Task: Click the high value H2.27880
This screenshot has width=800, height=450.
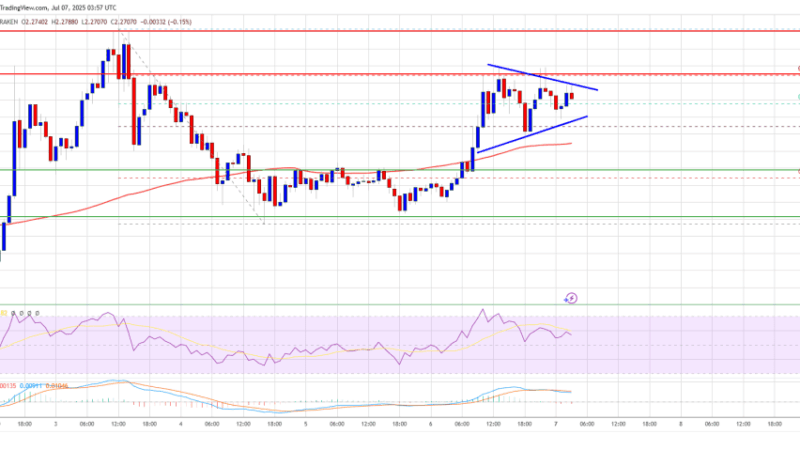Action: point(65,22)
